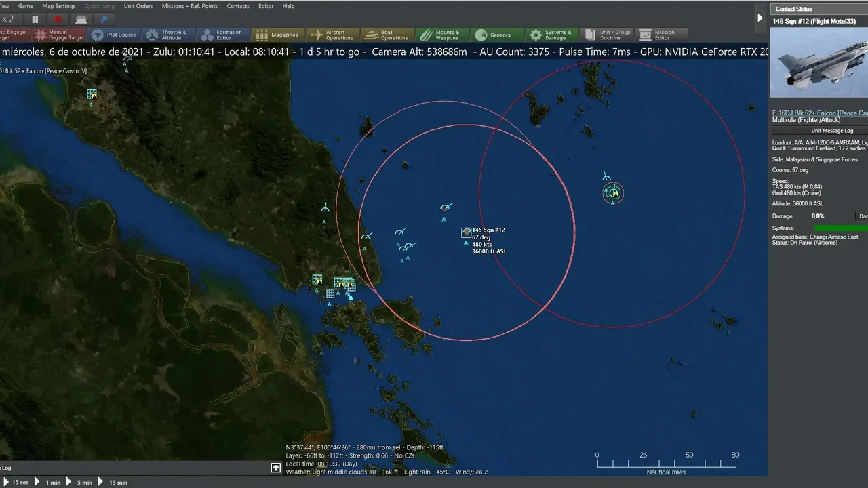This screenshot has width=868, height=488.
Task: Pause the simulation
Action: 35,20
